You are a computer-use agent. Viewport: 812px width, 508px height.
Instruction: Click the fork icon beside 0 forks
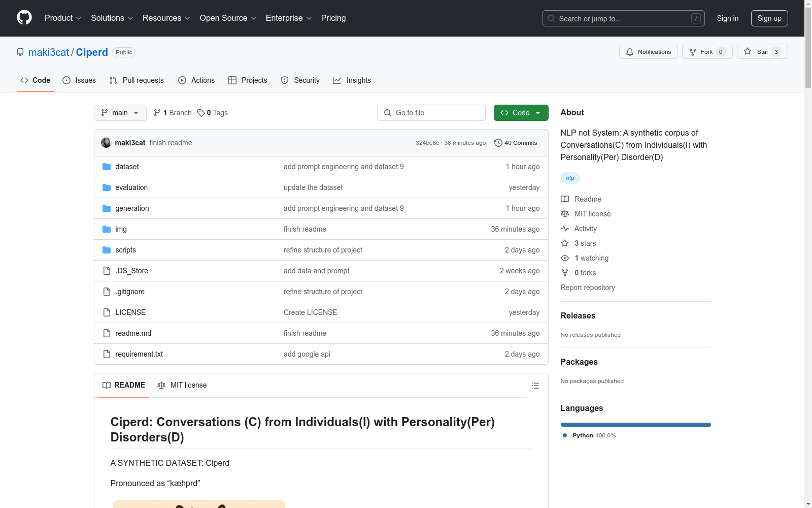[x=565, y=273]
